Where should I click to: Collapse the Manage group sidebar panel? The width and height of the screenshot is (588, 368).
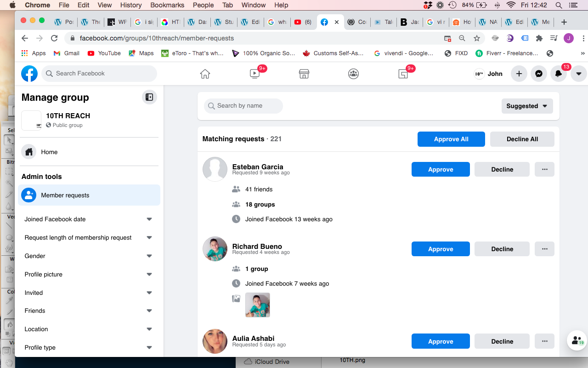pyautogui.click(x=149, y=97)
